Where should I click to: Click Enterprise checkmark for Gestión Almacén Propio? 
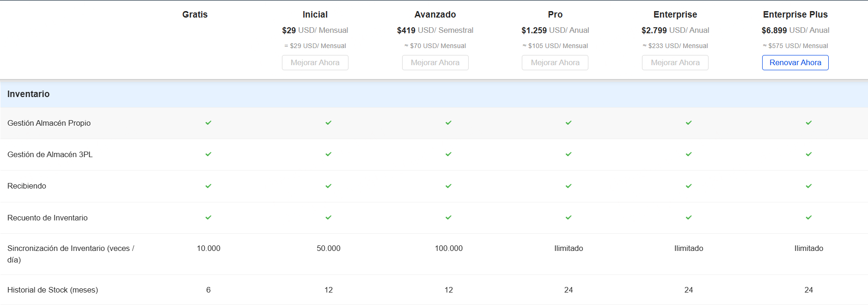click(689, 123)
